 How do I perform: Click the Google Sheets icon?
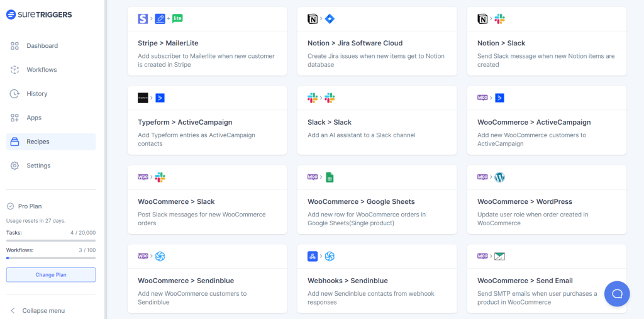[330, 177]
